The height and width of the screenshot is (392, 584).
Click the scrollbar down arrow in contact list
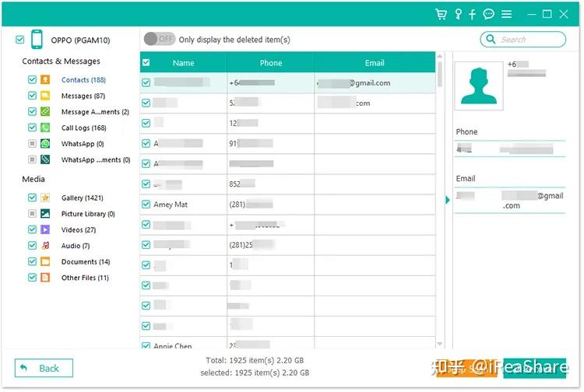[439, 344]
